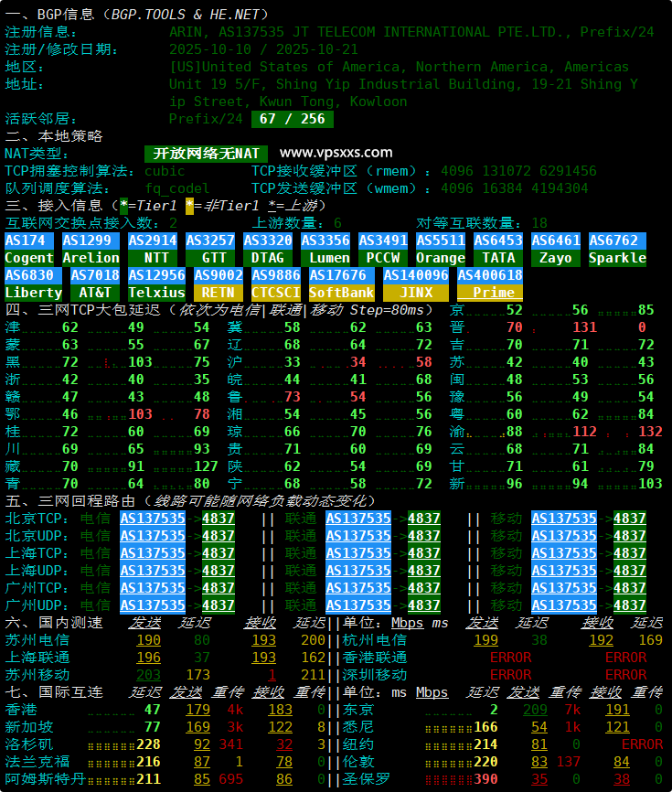
Task: Click the 洛杉矶 latency value 228
Action: pyautogui.click(x=148, y=744)
